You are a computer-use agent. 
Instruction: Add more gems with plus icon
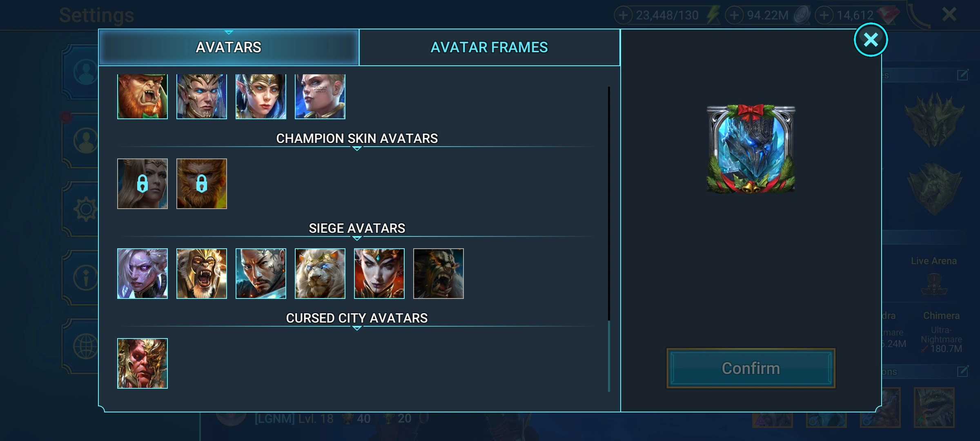click(x=824, y=16)
